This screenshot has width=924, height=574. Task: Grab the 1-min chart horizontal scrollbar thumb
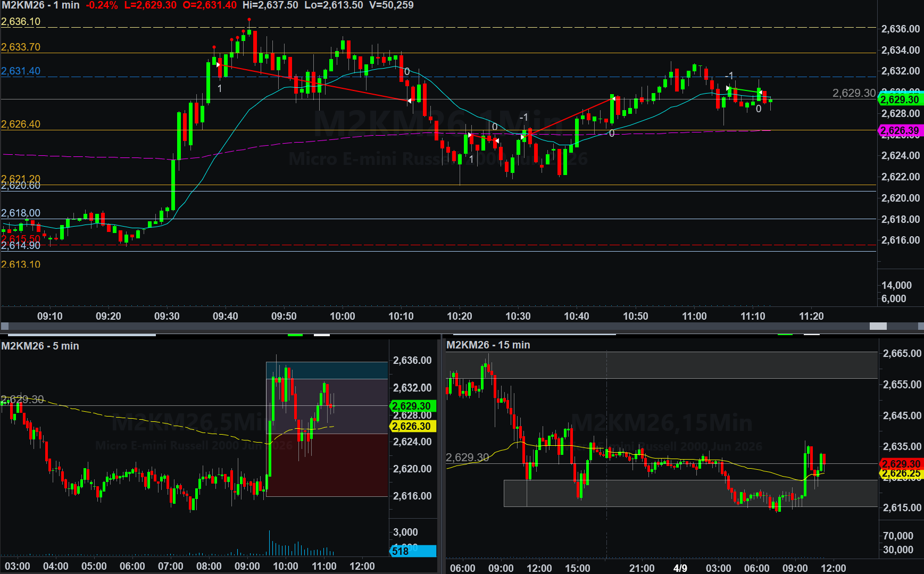coord(878,326)
